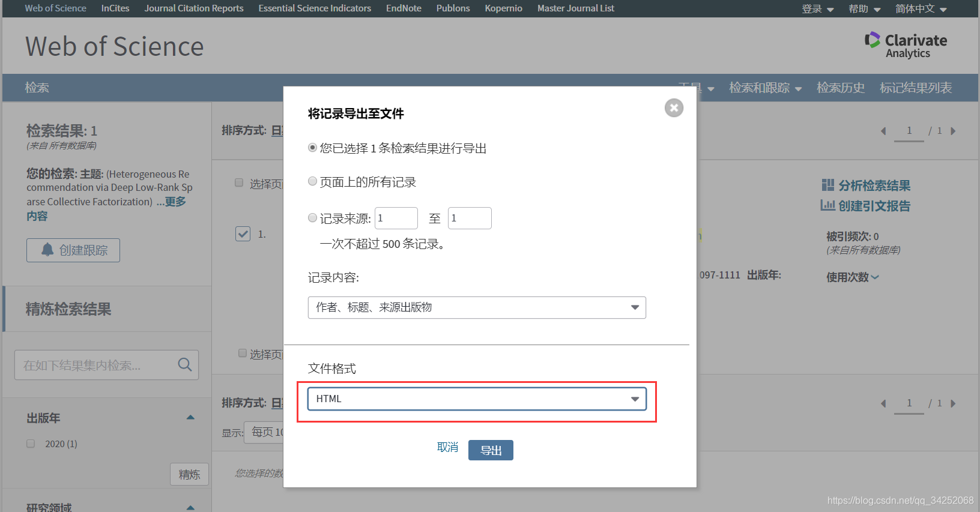The width and height of the screenshot is (980, 512).
Task: Click the 创建跟踪 button
Action: click(73, 250)
